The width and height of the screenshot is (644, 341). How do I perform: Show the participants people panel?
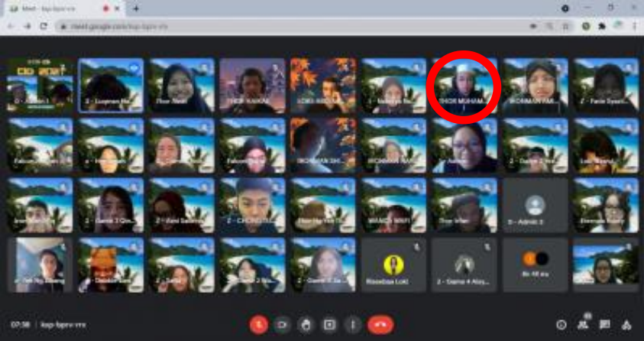pyautogui.click(x=583, y=324)
